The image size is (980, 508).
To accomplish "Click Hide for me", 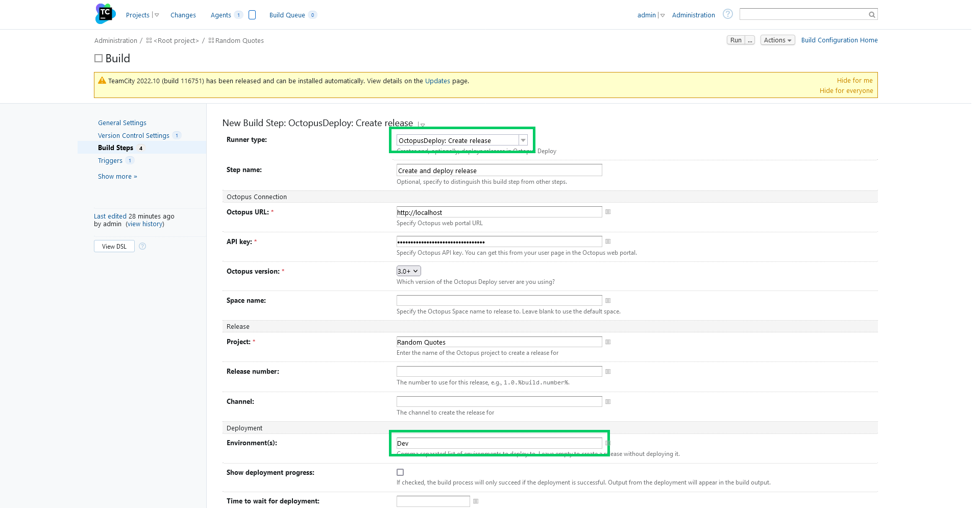I will 854,81.
